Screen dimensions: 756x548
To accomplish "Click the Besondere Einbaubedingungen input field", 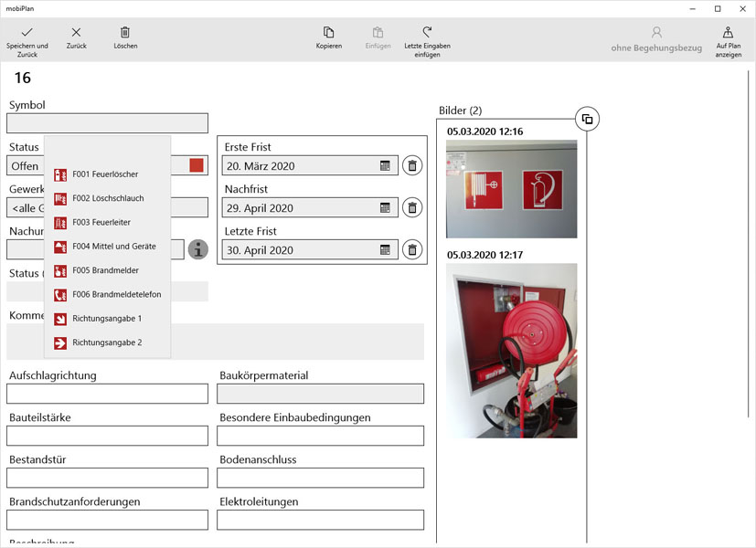I will (320, 436).
